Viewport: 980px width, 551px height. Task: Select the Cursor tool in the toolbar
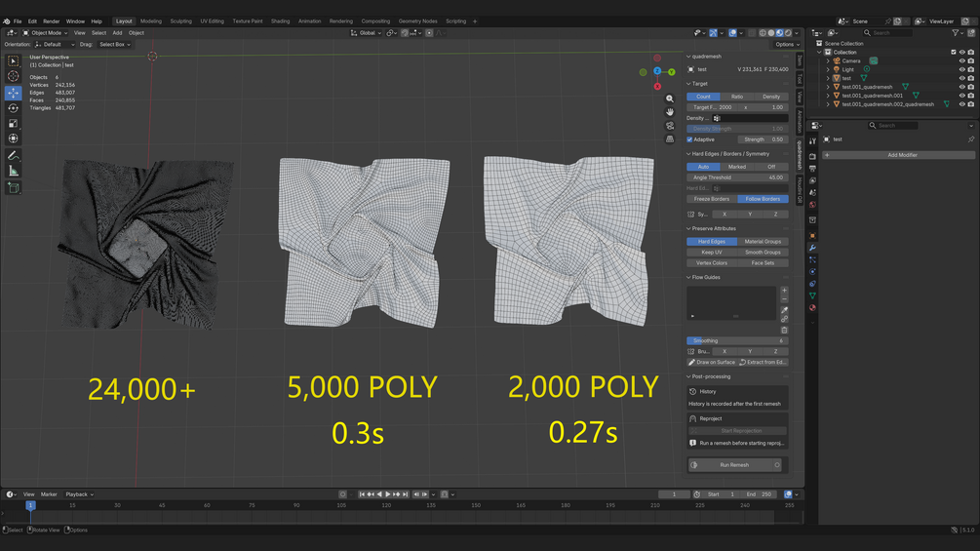(13, 76)
